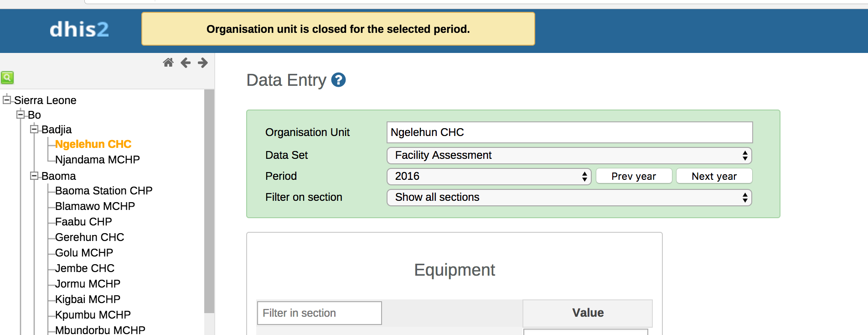Collapse the Sierra Leone tree node
Screen dimensions: 868x335
point(7,99)
